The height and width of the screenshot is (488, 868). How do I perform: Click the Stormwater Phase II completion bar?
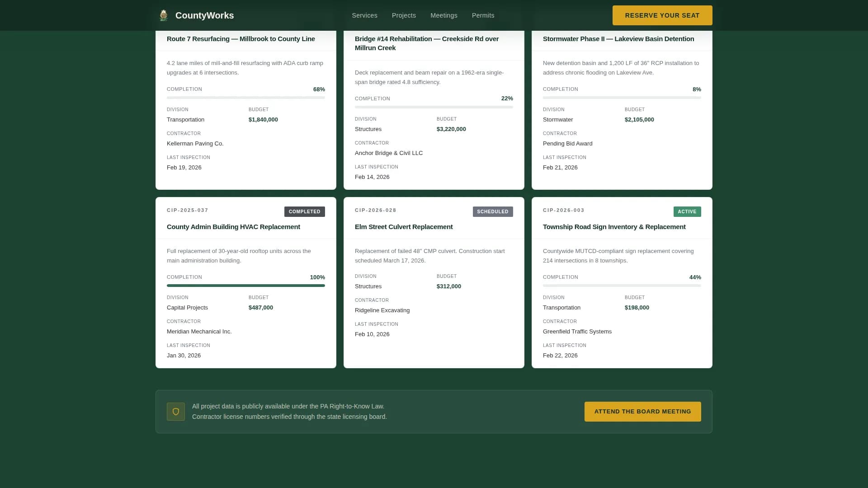click(622, 98)
